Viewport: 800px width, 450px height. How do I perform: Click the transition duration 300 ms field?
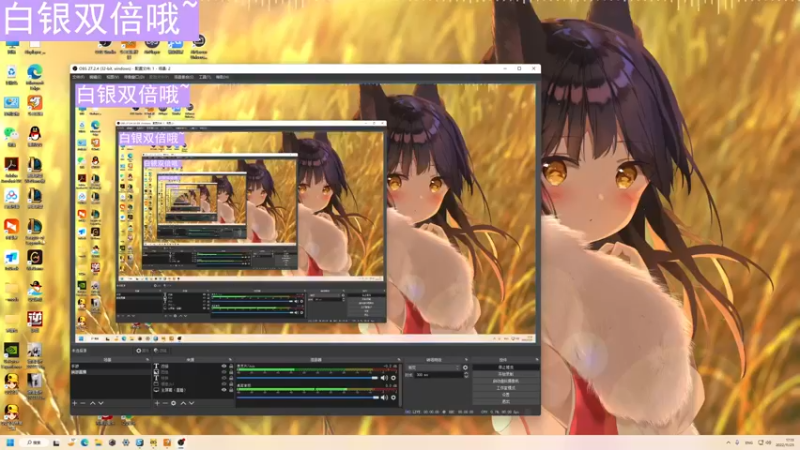[438, 375]
